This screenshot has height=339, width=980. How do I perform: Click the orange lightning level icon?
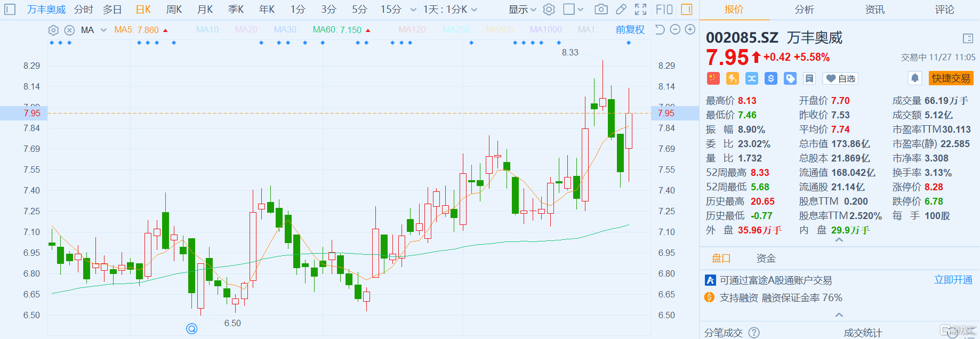coord(733,79)
